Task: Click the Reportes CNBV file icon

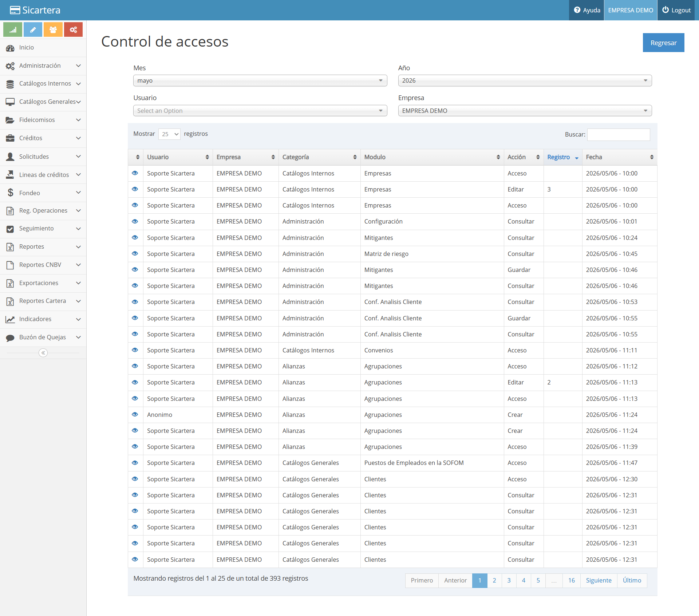Action: 10,265
